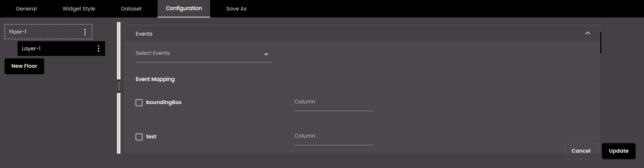The height and width of the screenshot is (168, 644).
Task: Click the Update button
Action: 618,151
